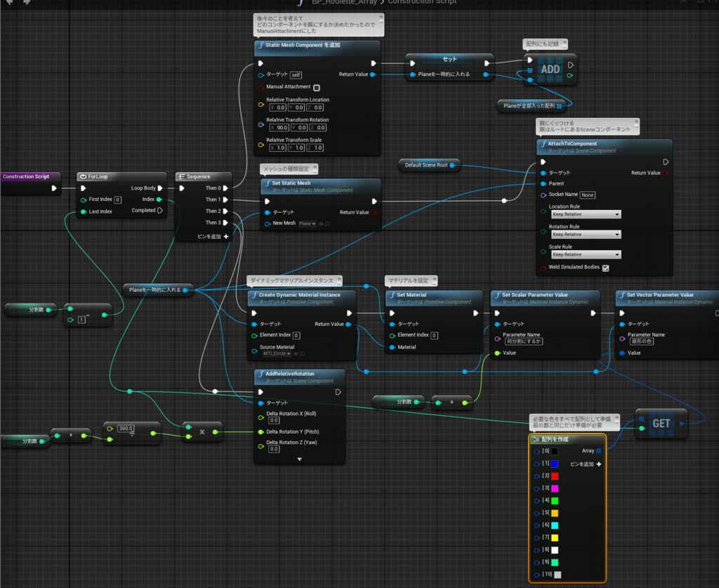
Task: Click the Then 0 exec pin on Sequence
Action: [x=225, y=188]
